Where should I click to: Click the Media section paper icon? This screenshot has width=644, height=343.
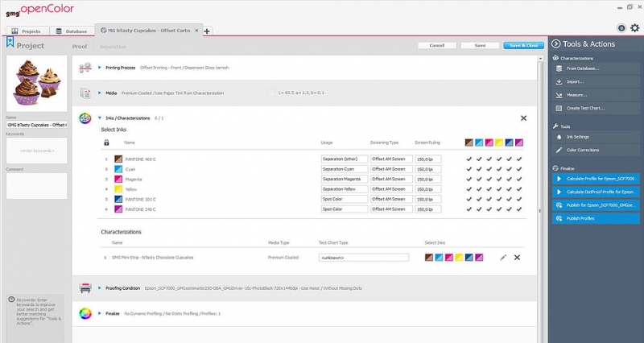tap(85, 93)
